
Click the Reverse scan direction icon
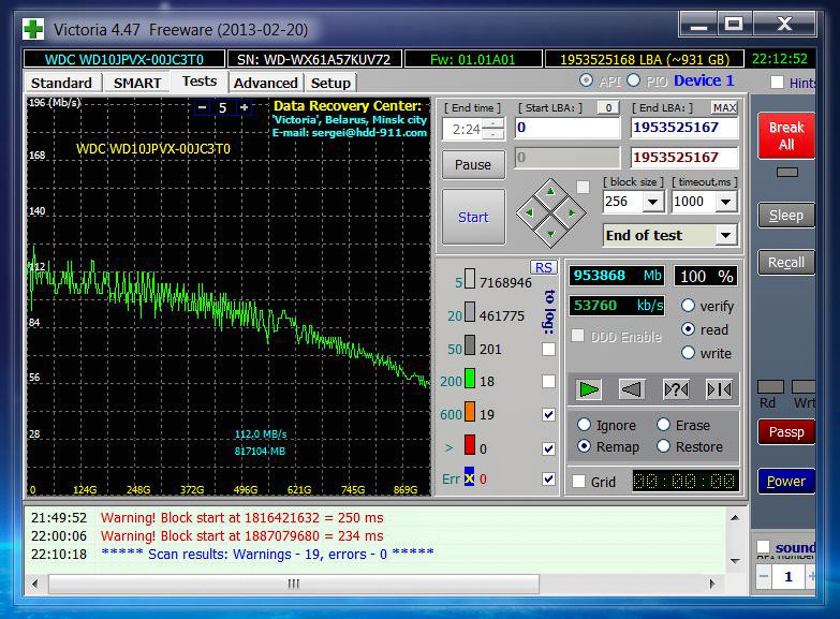627,389
